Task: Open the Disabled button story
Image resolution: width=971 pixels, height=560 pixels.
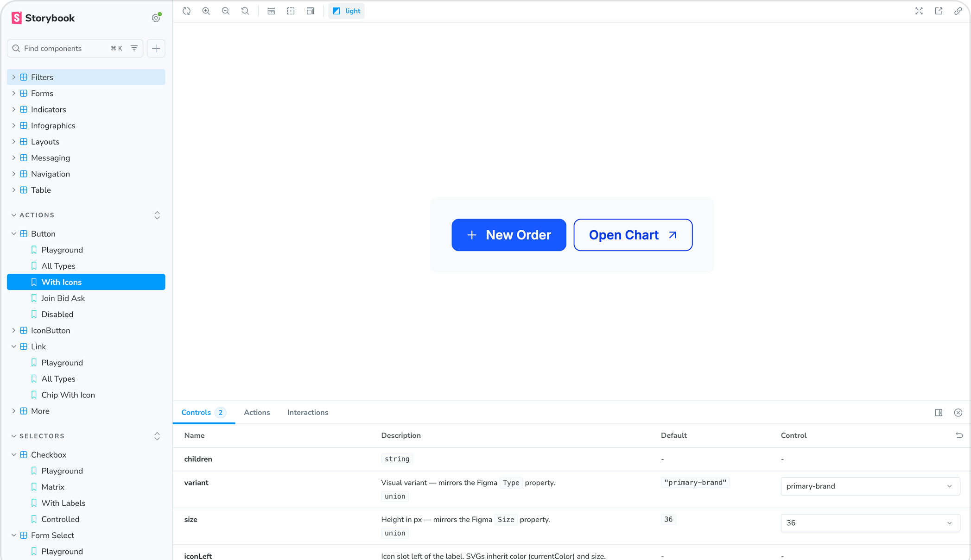Action: pos(86,315)
